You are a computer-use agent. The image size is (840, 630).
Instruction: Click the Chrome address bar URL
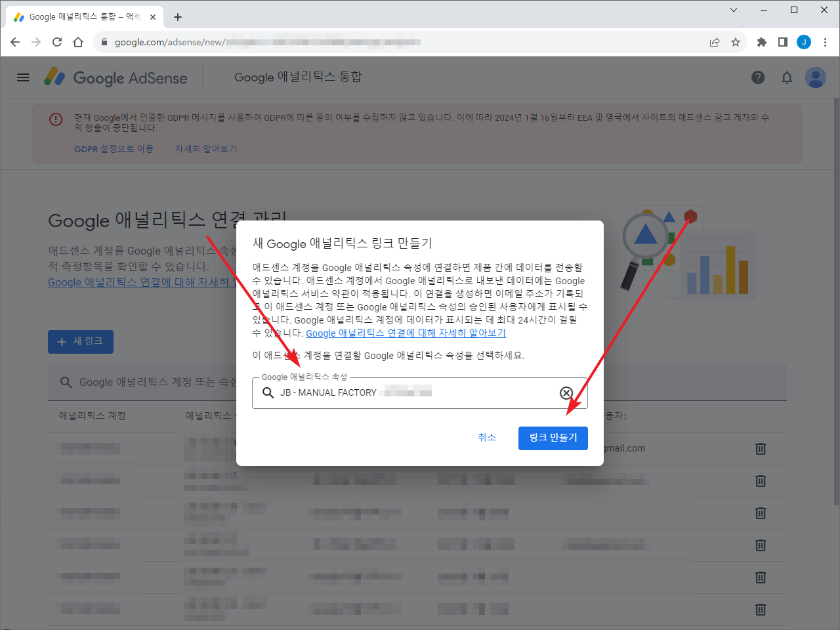(268, 42)
